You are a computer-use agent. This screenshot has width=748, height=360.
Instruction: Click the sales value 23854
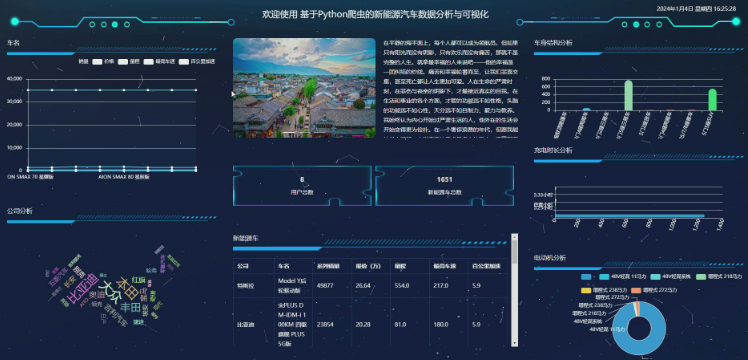(x=325, y=325)
